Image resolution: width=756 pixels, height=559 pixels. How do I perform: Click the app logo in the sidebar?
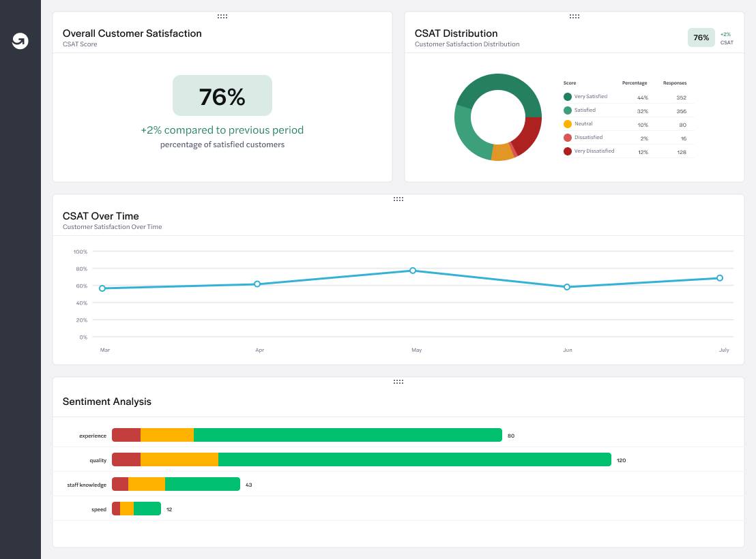coord(20,41)
